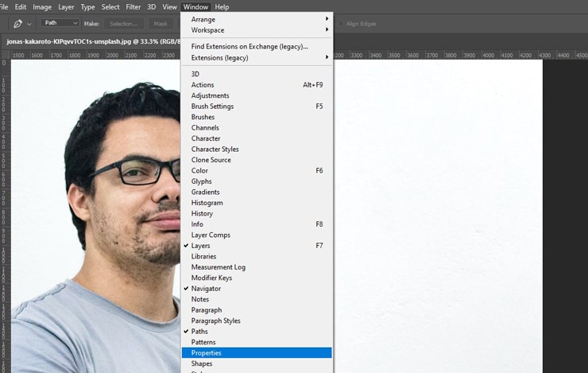588x373 pixels.
Task: Click the Selection... button
Action: click(123, 24)
